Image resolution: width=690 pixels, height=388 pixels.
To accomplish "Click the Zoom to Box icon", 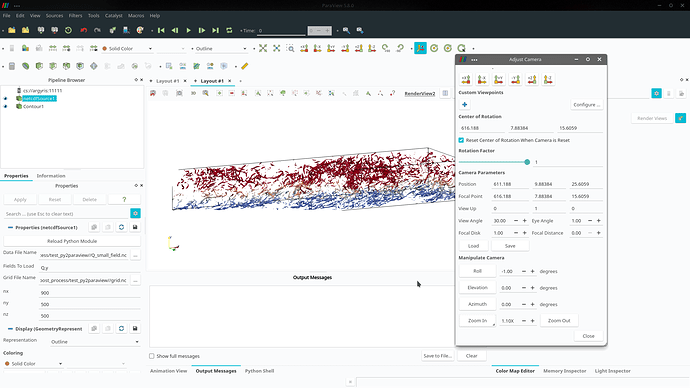I will click(290, 48).
